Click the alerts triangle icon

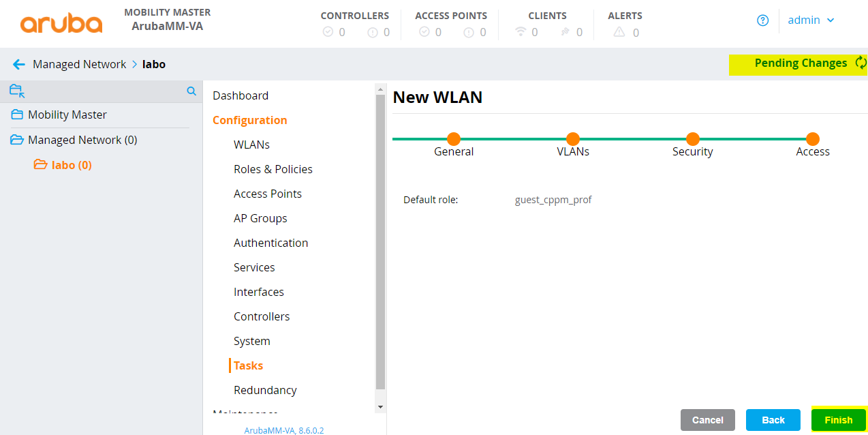(x=619, y=31)
